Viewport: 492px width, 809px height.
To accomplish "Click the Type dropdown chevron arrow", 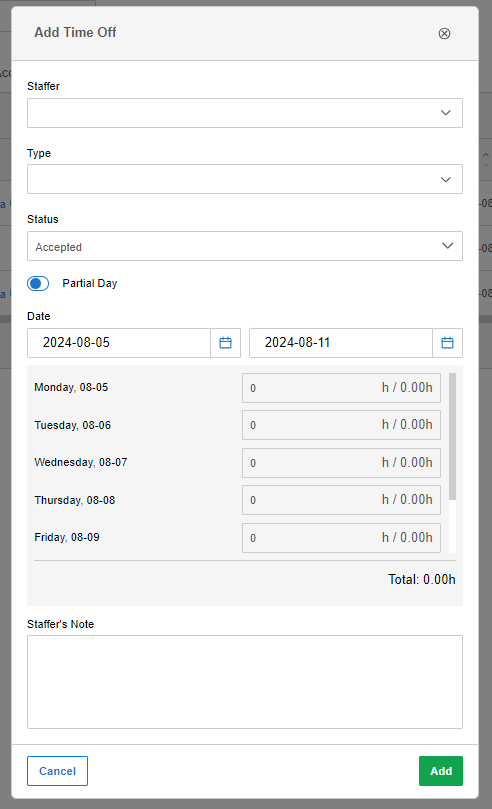I will tap(446, 180).
